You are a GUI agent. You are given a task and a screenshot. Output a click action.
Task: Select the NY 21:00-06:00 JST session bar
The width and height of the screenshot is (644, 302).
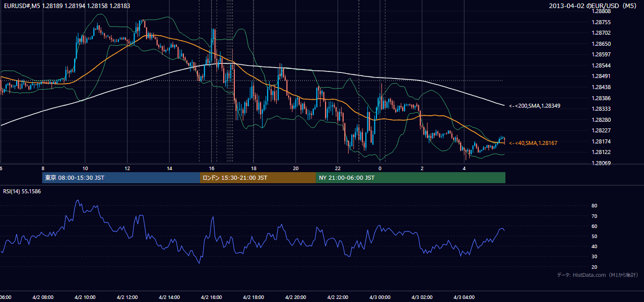[x=410, y=178]
